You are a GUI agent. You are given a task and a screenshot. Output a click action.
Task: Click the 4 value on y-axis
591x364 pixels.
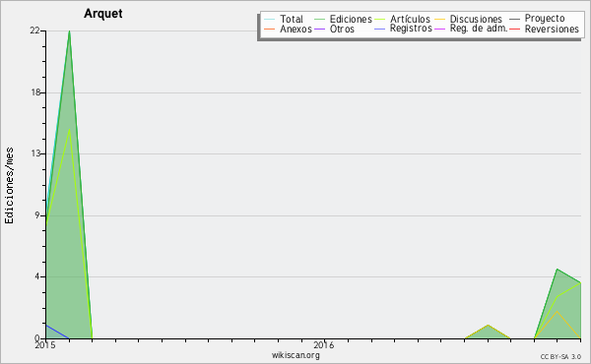pyautogui.click(x=37, y=276)
